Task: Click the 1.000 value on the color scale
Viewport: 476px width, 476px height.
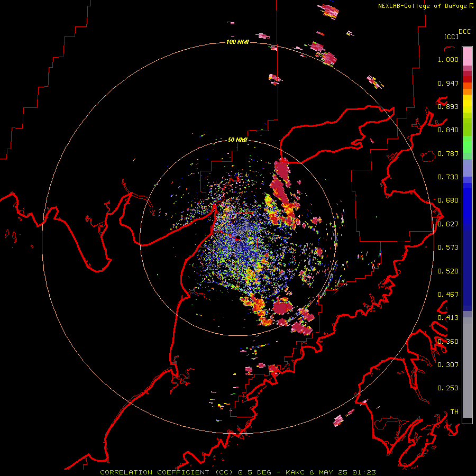Action: 448,59
